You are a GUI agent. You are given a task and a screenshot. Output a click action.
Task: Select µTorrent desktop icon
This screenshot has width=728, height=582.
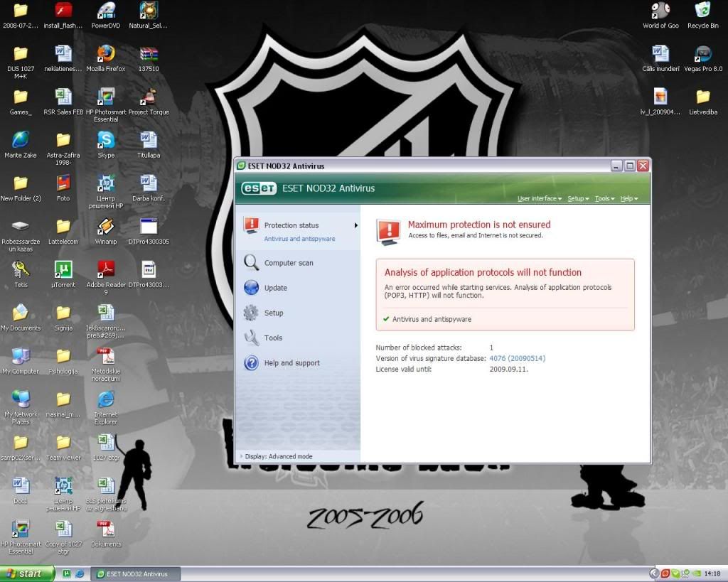pyautogui.click(x=63, y=274)
